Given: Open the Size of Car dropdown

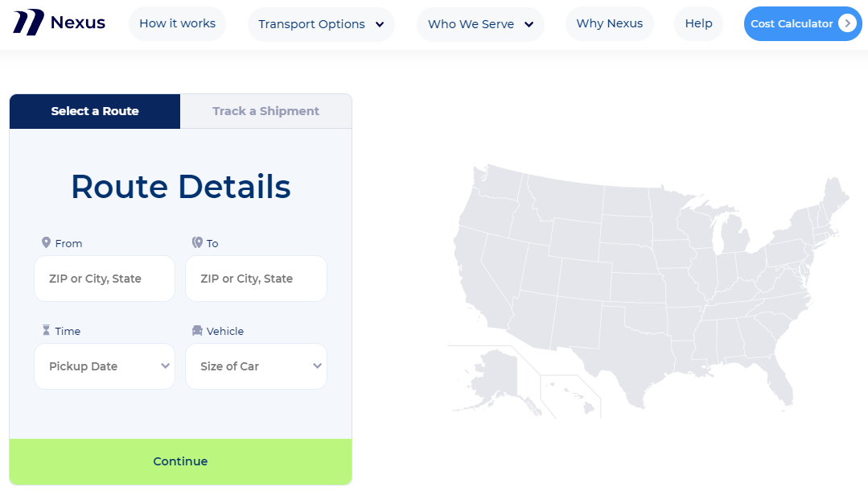Looking at the screenshot, I should tap(257, 366).
